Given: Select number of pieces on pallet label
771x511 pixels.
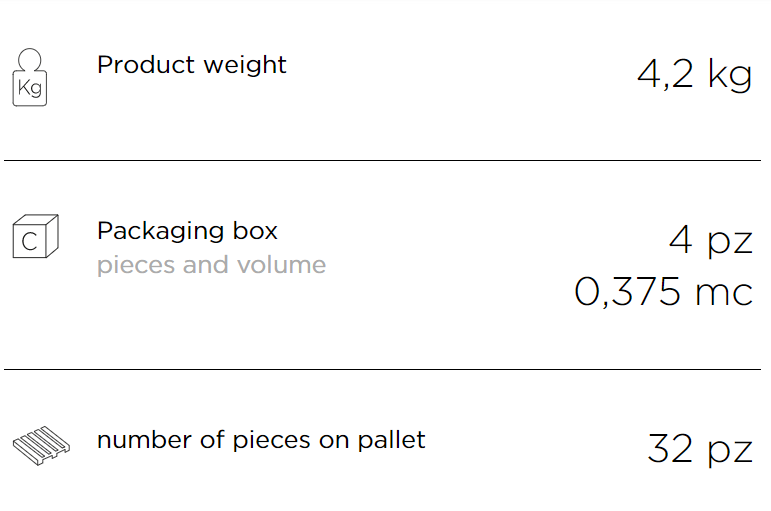Looking at the screenshot, I should (261, 440).
